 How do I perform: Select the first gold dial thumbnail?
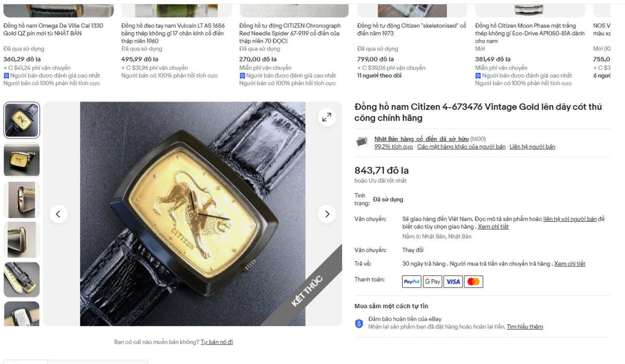click(x=22, y=120)
